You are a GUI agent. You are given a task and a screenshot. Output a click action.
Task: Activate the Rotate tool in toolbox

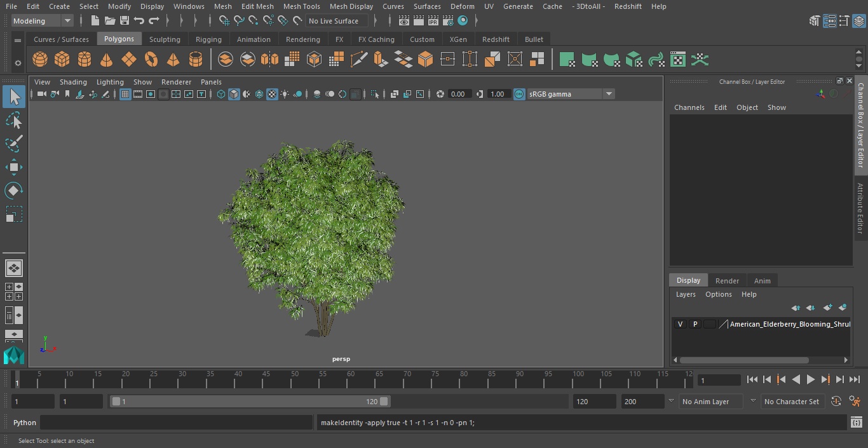pos(14,191)
